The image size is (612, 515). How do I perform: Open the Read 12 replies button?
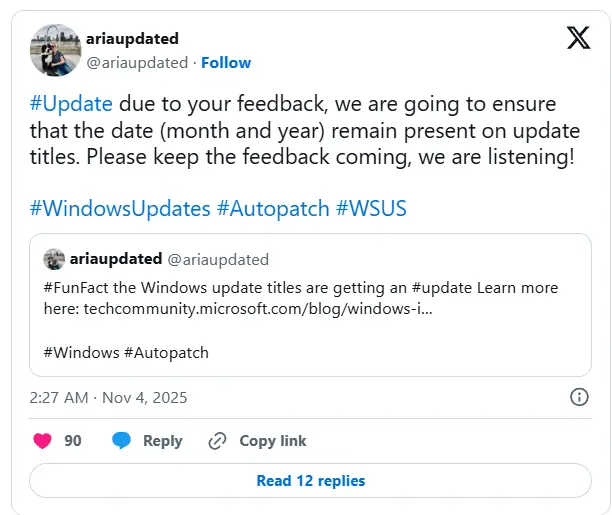point(310,481)
